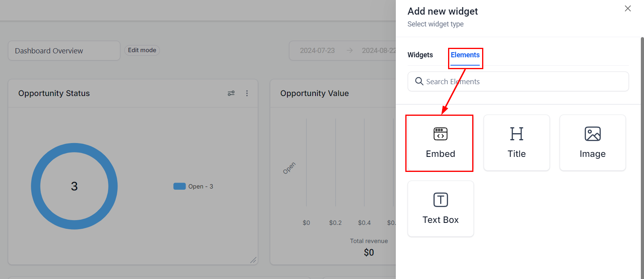Screen dimensions: 644x279
Task: Select the Title heading element icon
Action: (517, 134)
